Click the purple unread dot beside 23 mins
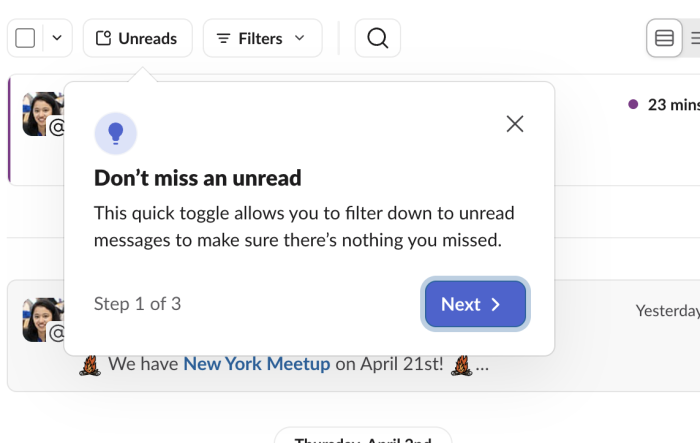The width and height of the screenshot is (700, 443). coord(633,104)
